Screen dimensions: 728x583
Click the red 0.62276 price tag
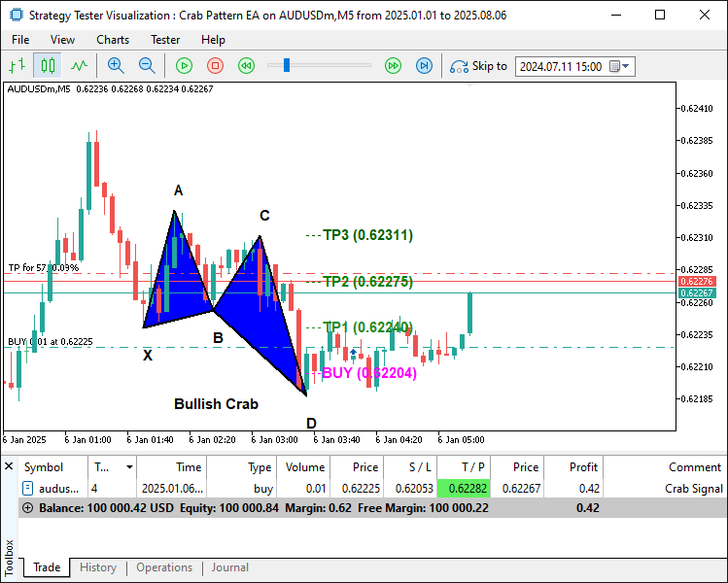[x=697, y=281]
